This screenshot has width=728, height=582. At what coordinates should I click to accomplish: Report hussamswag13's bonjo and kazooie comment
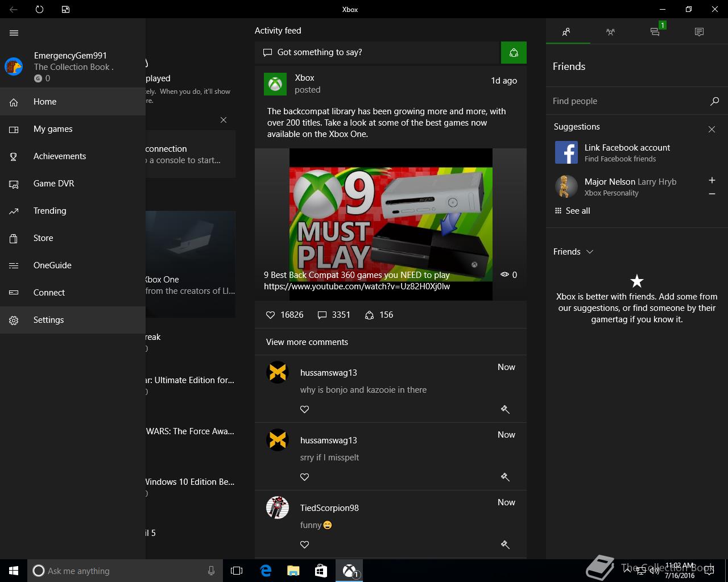pyautogui.click(x=505, y=409)
